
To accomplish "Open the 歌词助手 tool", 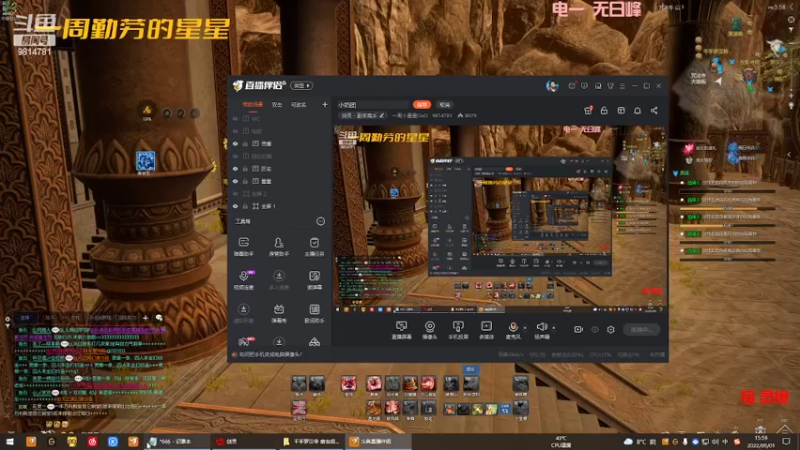I will (x=314, y=313).
